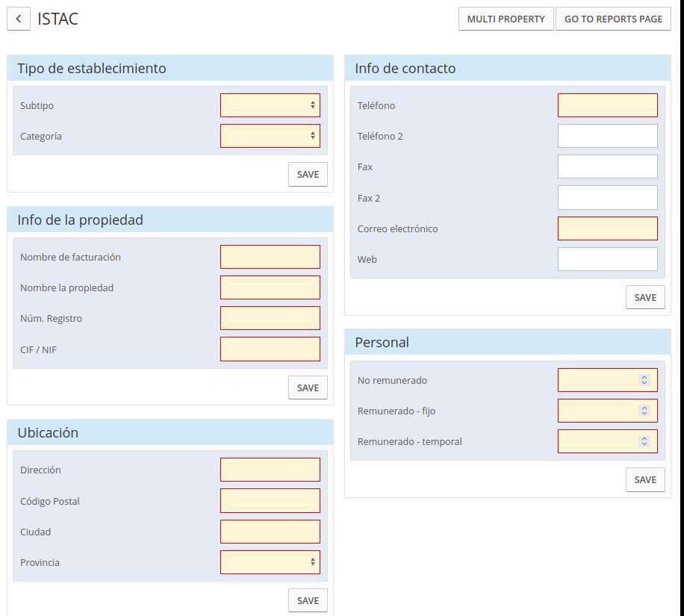The width and height of the screenshot is (684, 616).
Task: Save the Info de la propiedad section
Action: click(x=308, y=388)
